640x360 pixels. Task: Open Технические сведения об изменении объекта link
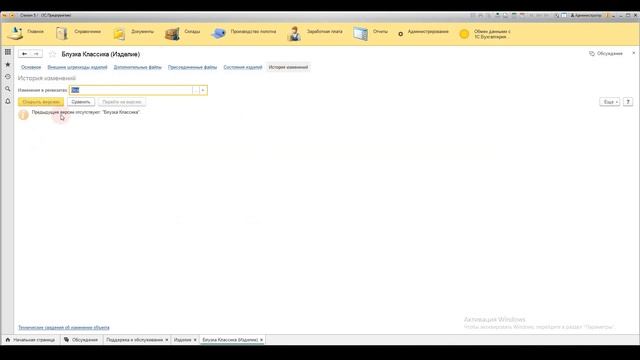pyautogui.click(x=64, y=327)
